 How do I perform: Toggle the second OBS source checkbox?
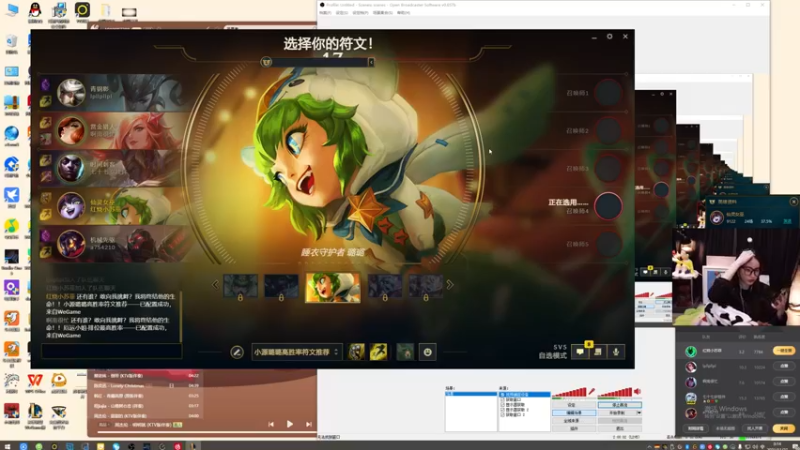(x=503, y=399)
